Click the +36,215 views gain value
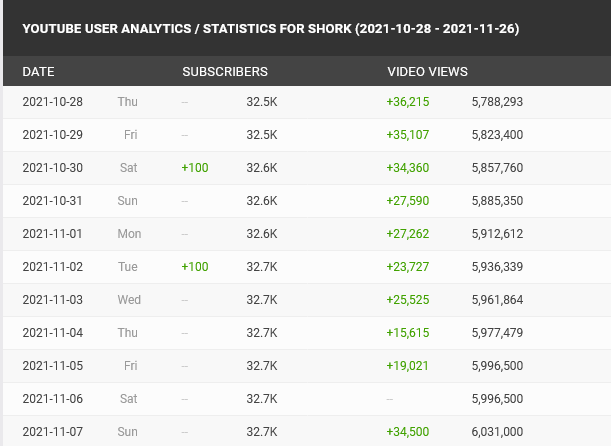This screenshot has width=611, height=446. tap(407, 102)
